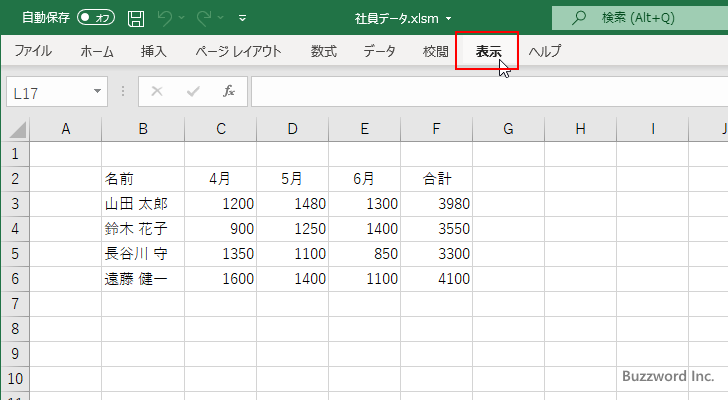Select the cell with value 1480

coord(292,204)
